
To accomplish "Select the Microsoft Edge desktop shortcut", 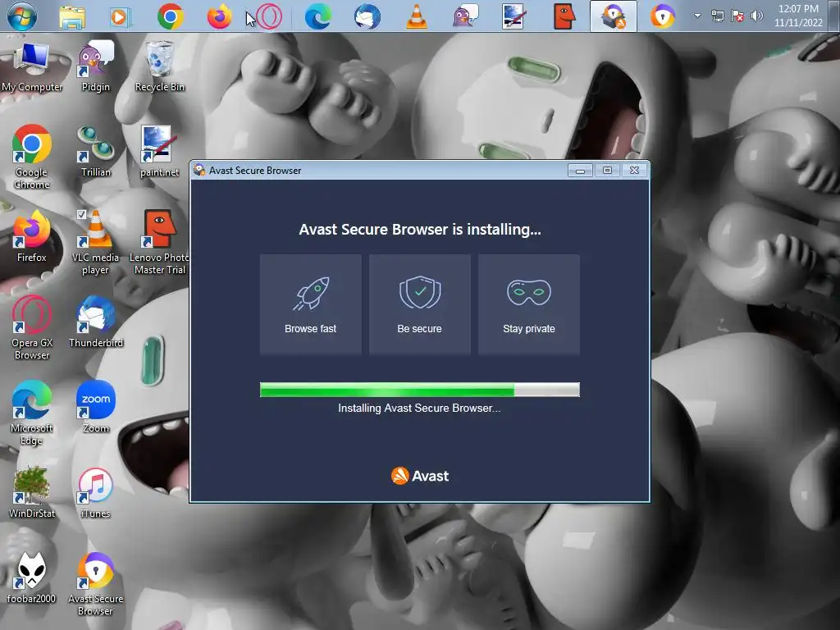I will 32,413.
